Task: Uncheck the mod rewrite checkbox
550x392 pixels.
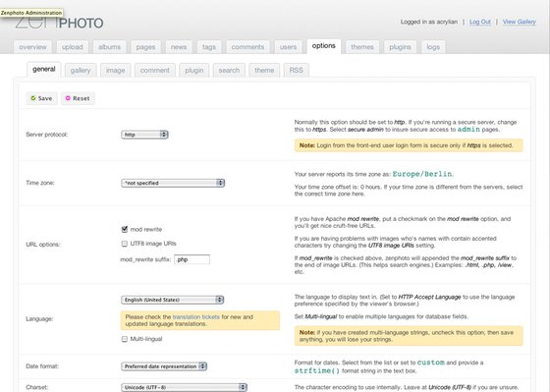Action: click(124, 229)
